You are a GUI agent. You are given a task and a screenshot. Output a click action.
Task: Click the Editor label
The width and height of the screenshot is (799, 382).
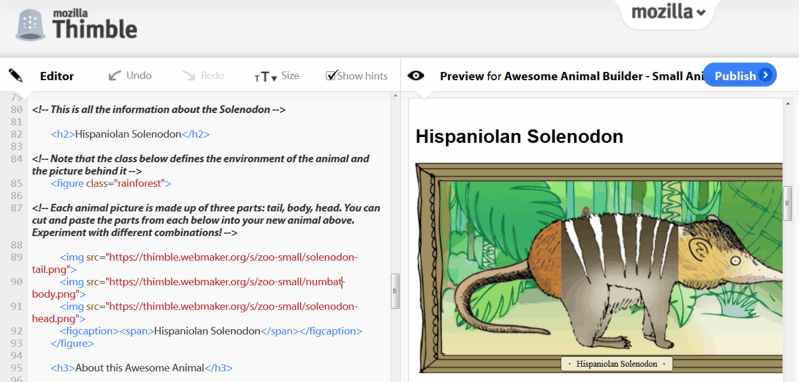(57, 76)
